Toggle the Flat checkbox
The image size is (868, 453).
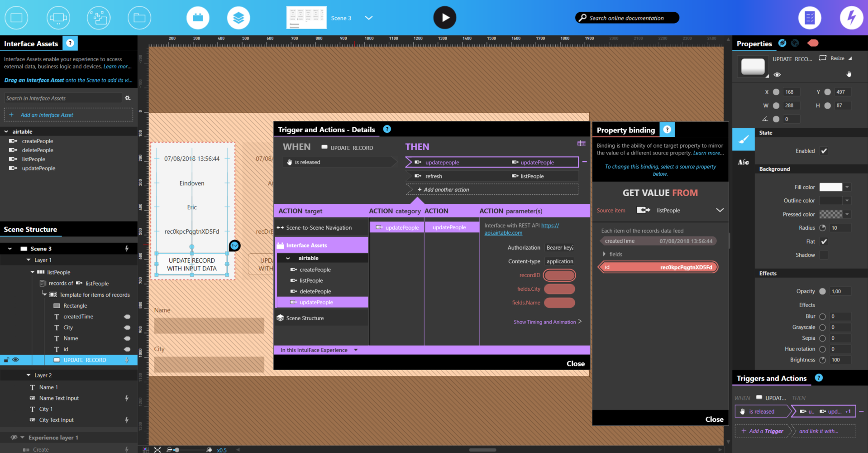(824, 241)
